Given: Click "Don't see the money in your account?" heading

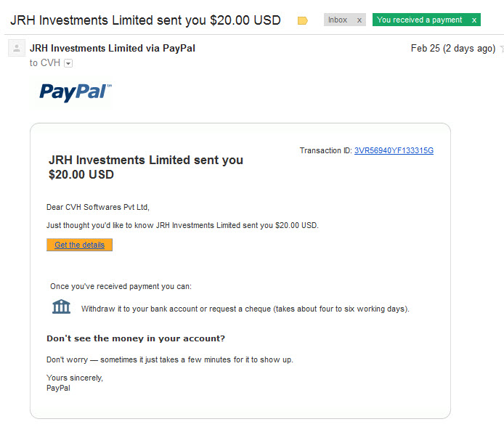Looking at the screenshot, I should [136, 338].
